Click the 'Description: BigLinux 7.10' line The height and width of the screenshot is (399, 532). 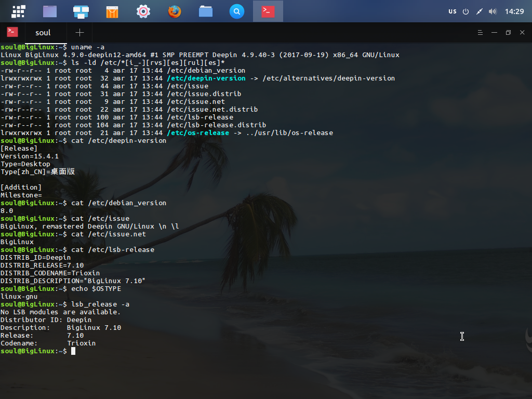tap(61, 328)
